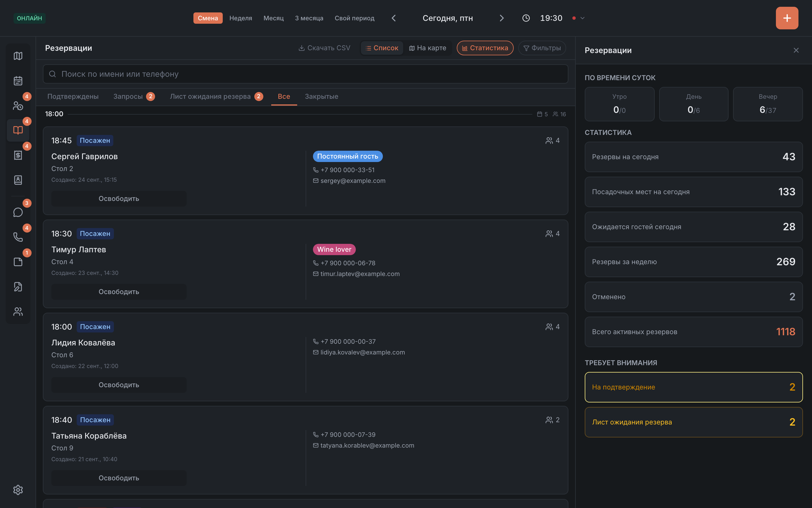Open Свой период custom range

tap(354, 18)
